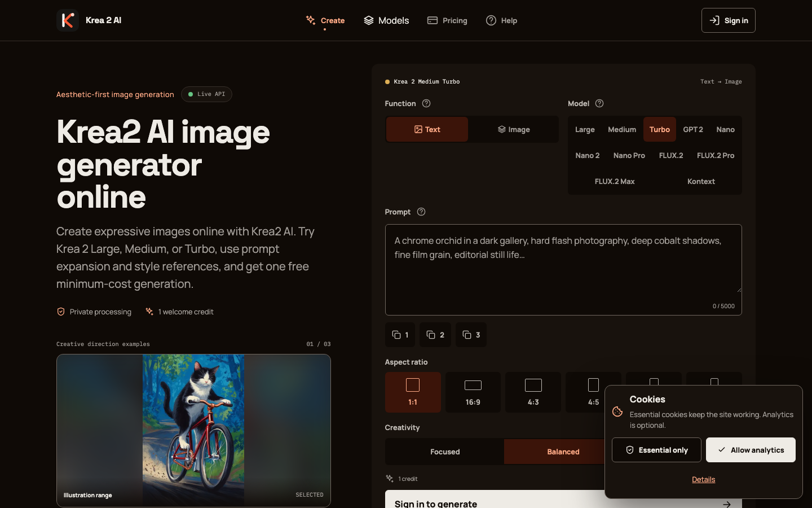The image size is (812, 508).
Task: Choose the FLUX.2 model
Action: point(671,155)
